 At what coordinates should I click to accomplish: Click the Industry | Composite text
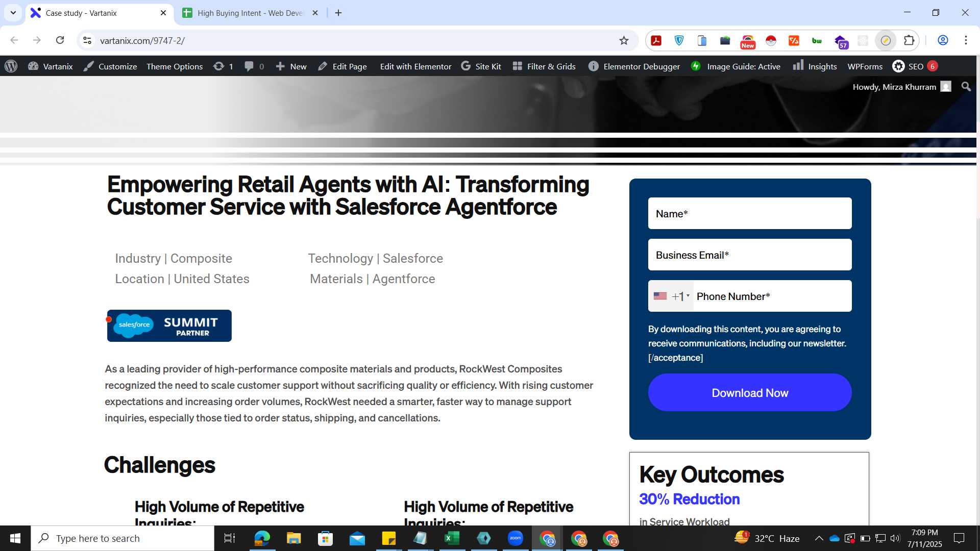pos(174,259)
